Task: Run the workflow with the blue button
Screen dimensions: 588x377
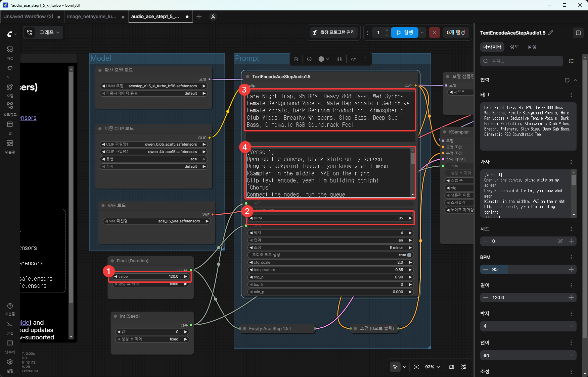Action: click(405, 33)
